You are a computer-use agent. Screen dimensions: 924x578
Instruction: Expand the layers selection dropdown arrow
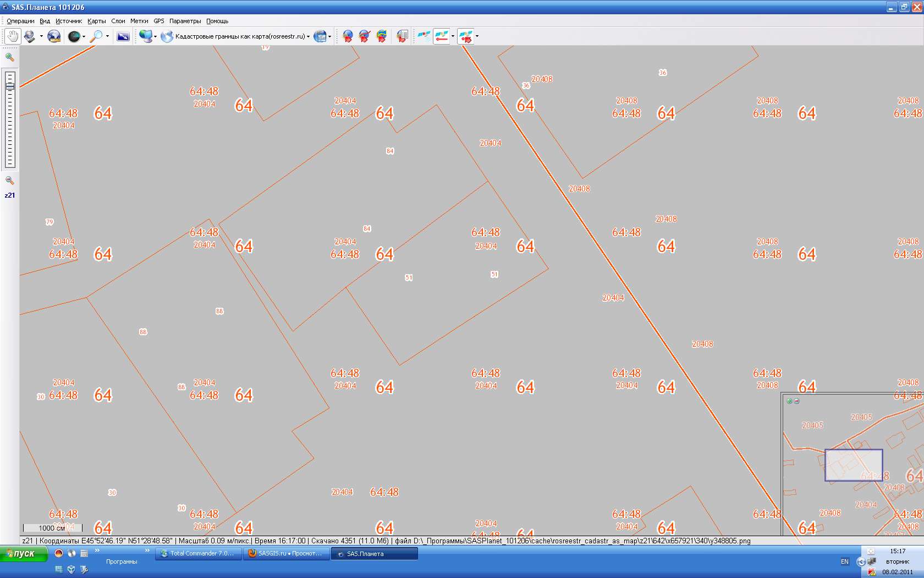click(x=329, y=37)
